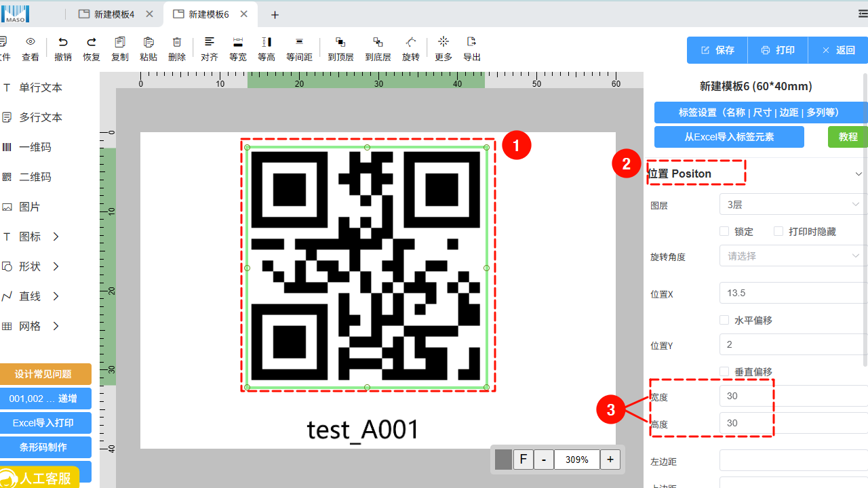This screenshot has height=488, width=868.
Task: Redo with the 恢复 toolbar icon
Action: (x=92, y=42)
